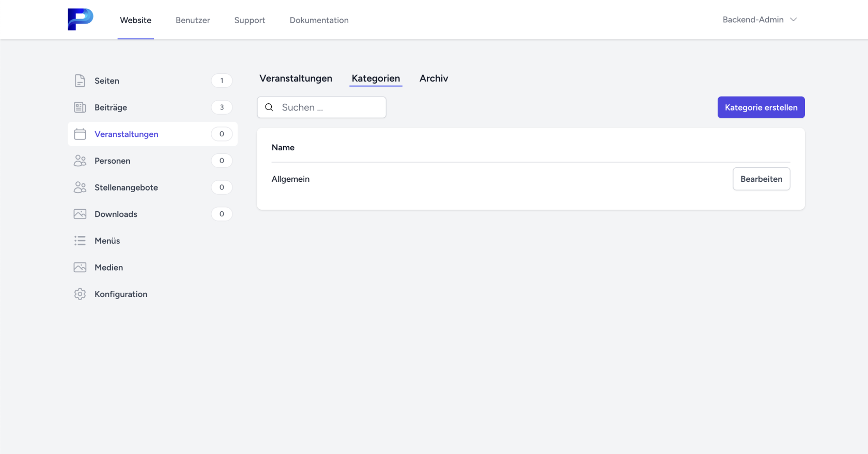The height and width of the screenshot is (454, 868).
Task: Click the Menüs list icon
Action: click(80, 241)
